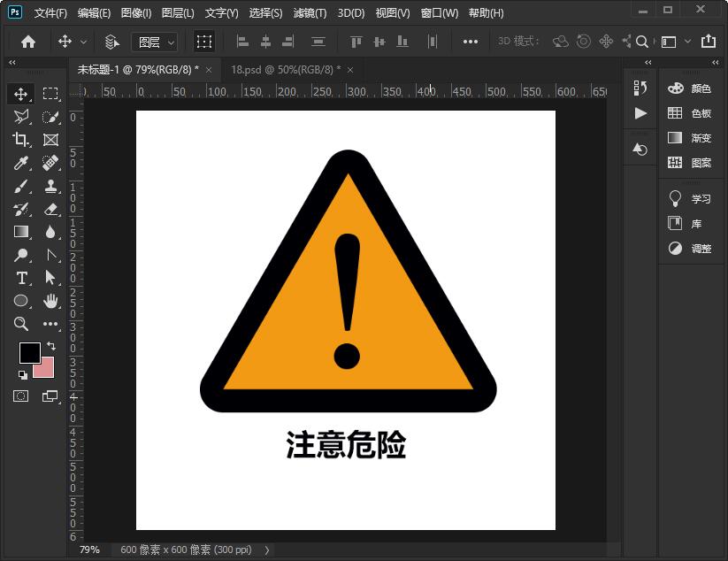Viewport: 728px width, 561px height.
Task: Swap foreground and background colors
Action: pos(51,345)
